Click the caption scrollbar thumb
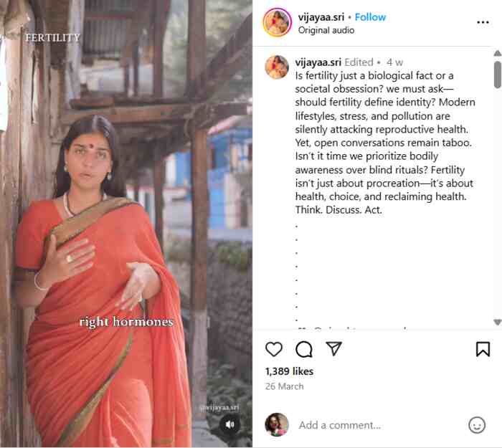The width and height of the screenshot is (502, 448). point(498,74)
